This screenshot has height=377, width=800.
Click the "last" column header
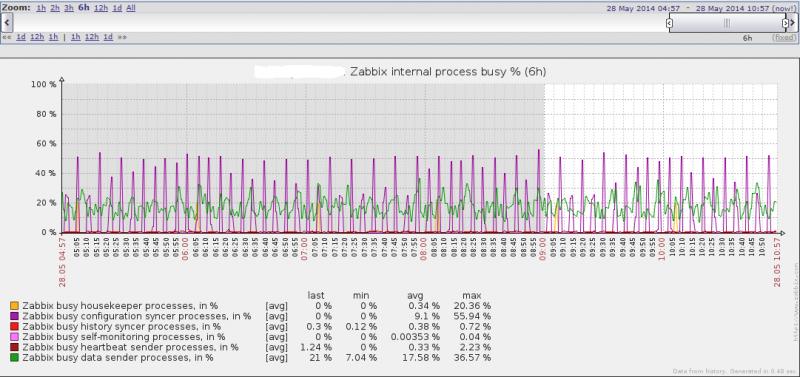pyautogui.click(x=316, y=295)
